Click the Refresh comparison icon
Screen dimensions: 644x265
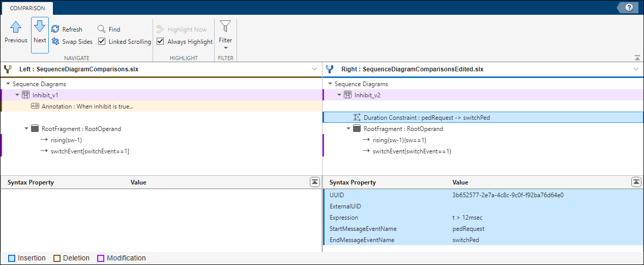[x=55, y=30]
